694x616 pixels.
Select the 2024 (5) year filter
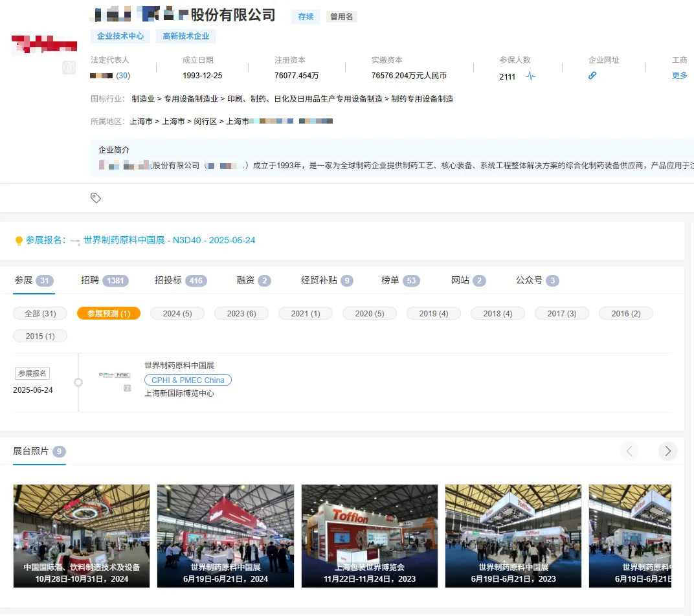coord(177,313)
